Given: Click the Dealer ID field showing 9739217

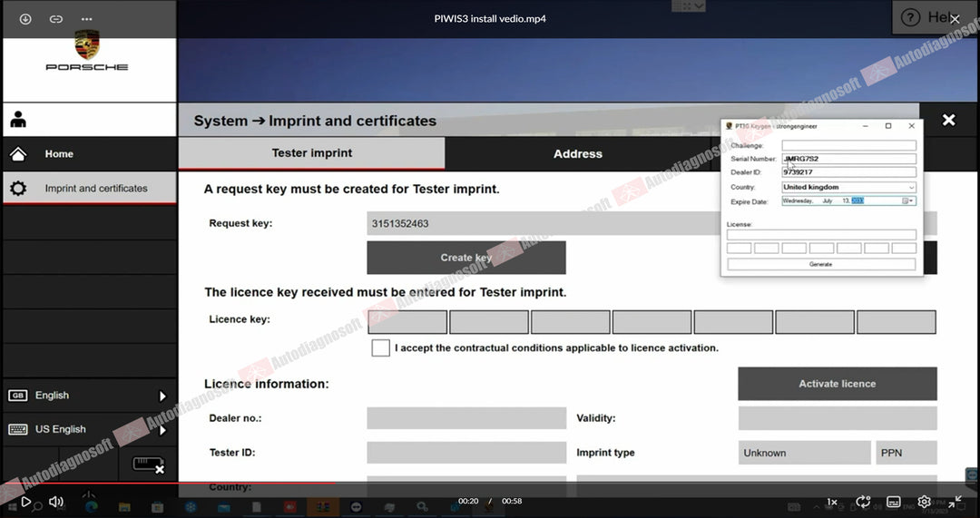Looking at the screenshot, I should point(848,171).
